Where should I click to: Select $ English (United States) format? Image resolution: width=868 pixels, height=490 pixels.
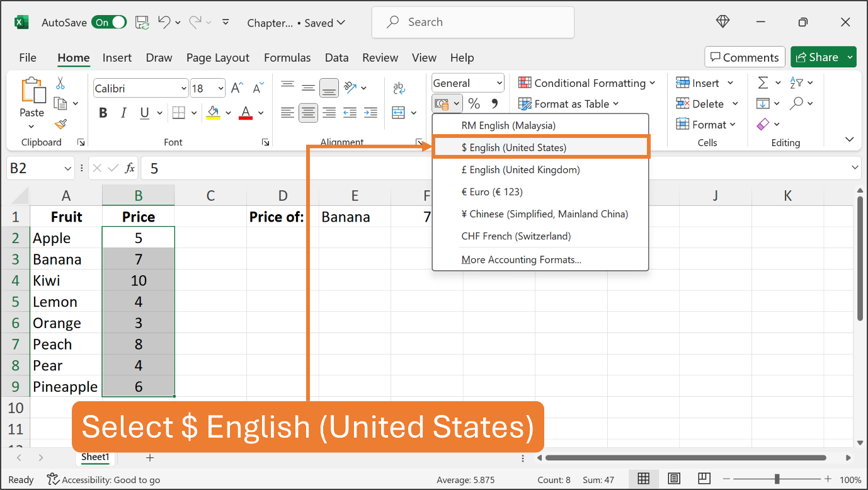[540, 147]
